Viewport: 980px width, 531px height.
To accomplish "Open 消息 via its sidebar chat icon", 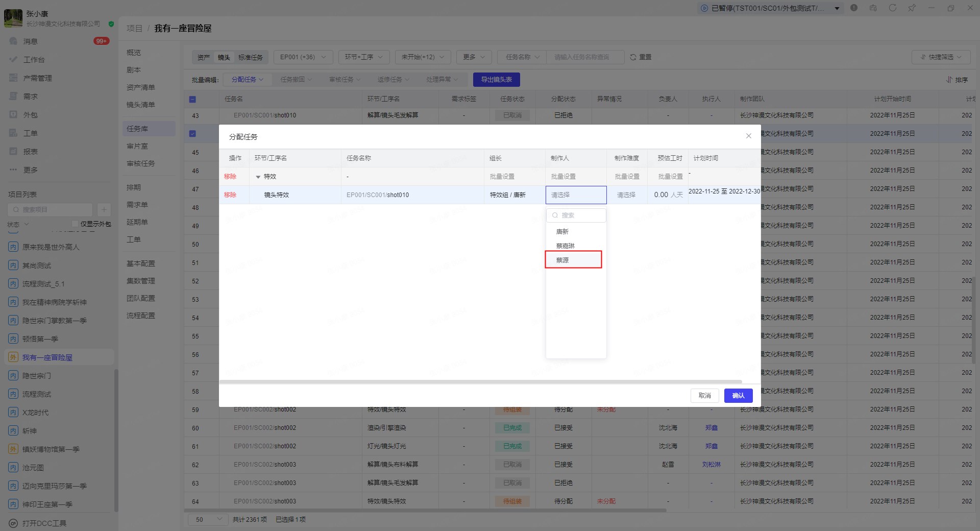I will 13,41.
